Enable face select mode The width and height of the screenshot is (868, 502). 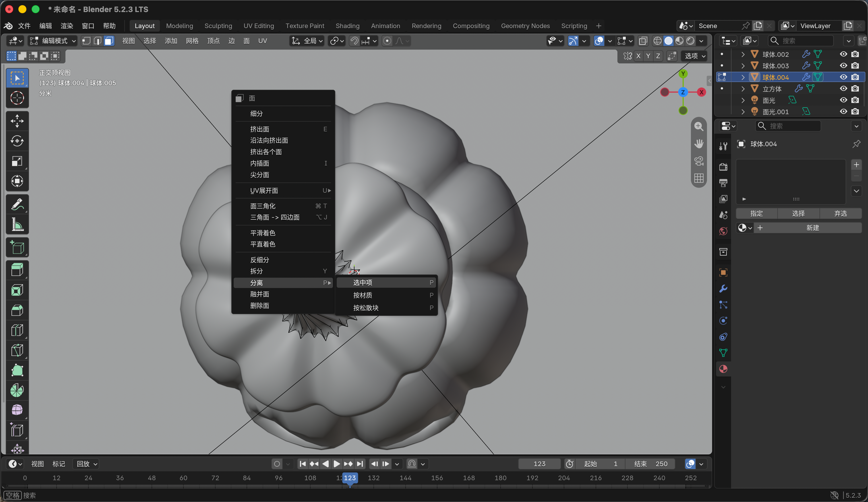109,41
